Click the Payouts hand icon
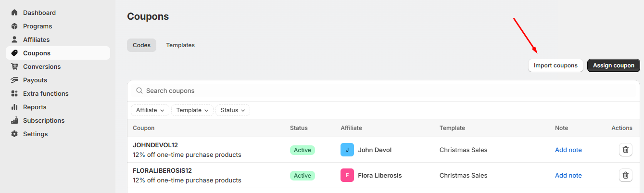This screenshot has width=644, height=193. [x=14, y=80]
